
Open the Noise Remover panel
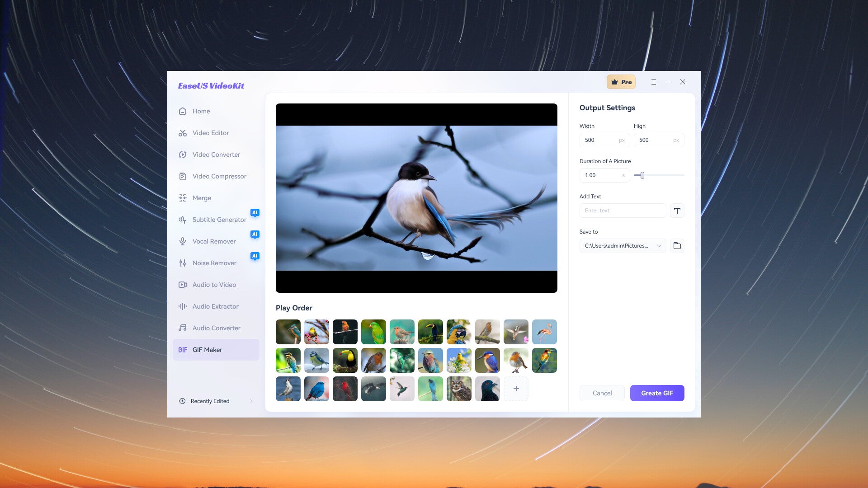tap(214, 263)
